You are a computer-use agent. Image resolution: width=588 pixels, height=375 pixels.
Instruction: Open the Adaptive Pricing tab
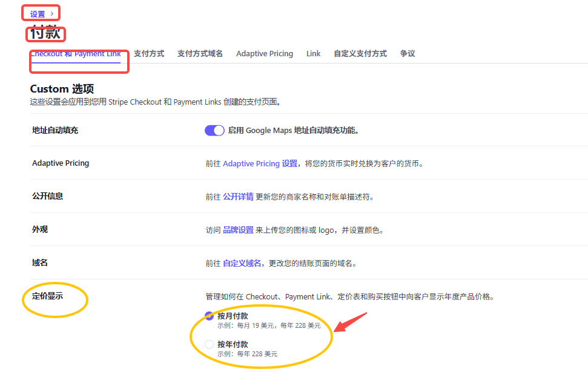point(264,53)
